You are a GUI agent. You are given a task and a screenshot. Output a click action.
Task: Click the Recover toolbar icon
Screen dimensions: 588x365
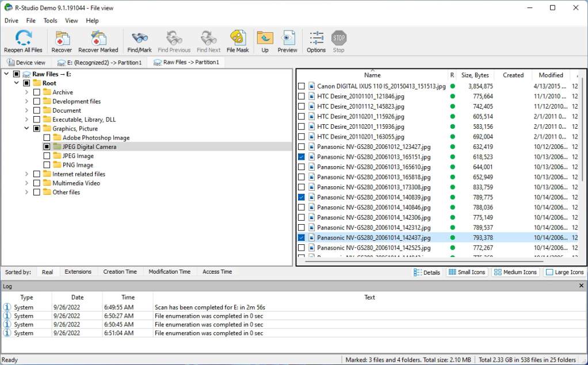[62, 38]
